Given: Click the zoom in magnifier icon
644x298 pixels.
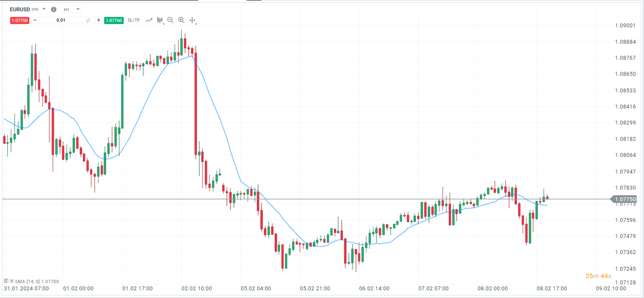Looking at the screenshot, I should point(182,20).
